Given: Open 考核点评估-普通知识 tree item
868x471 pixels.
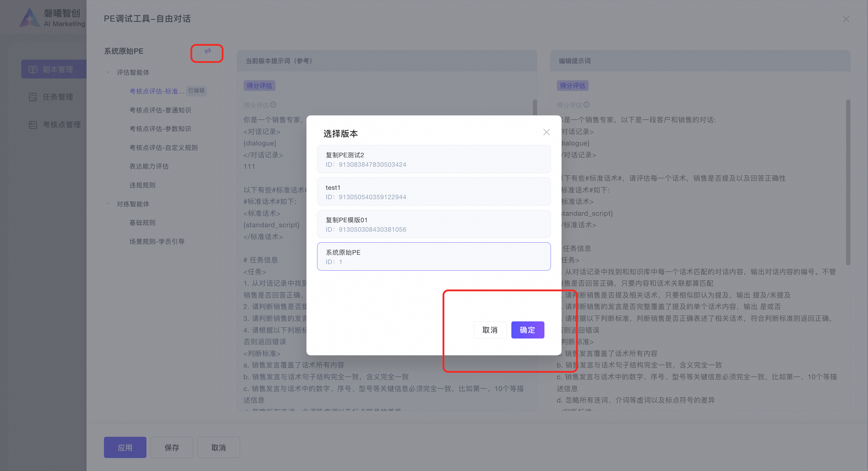Looking at the screenshot, I should click(160, 110).
